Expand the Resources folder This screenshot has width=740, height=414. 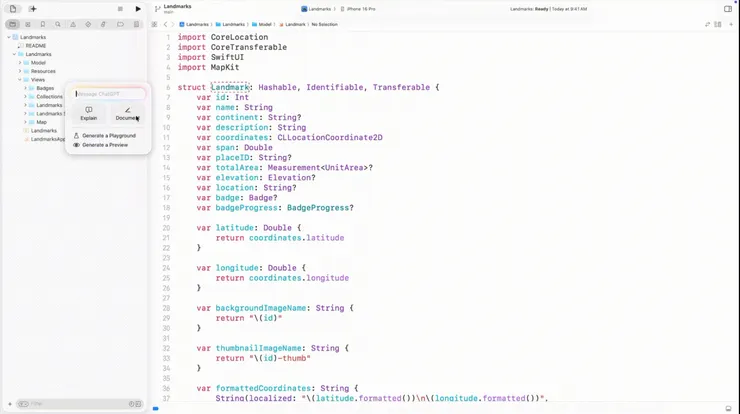pyautogui.click(x=20, y=71)
